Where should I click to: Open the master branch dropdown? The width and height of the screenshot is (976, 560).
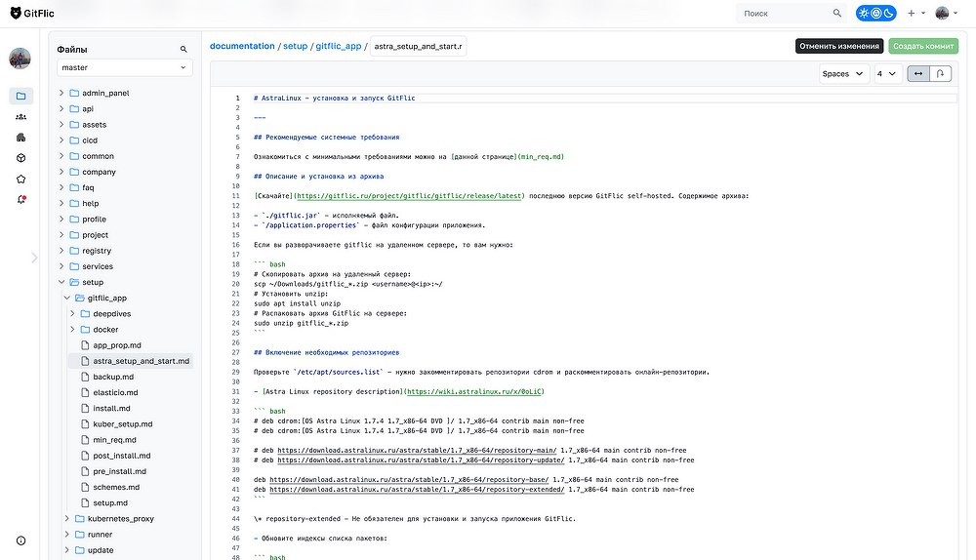[x=125, y=67]
